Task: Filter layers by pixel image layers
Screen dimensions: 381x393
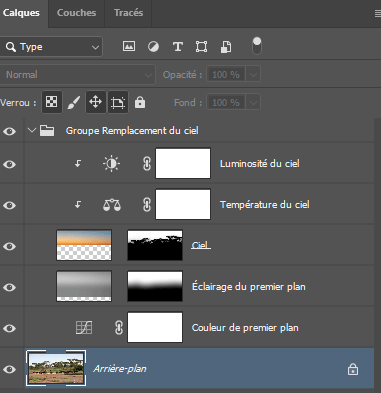Action: (129, 46)
